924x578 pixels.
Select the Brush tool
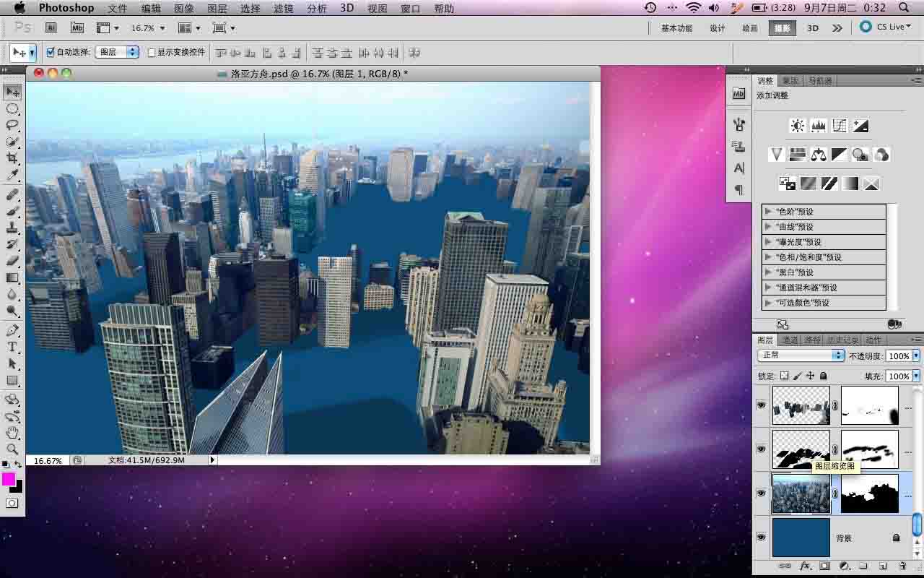click(12, 211)
